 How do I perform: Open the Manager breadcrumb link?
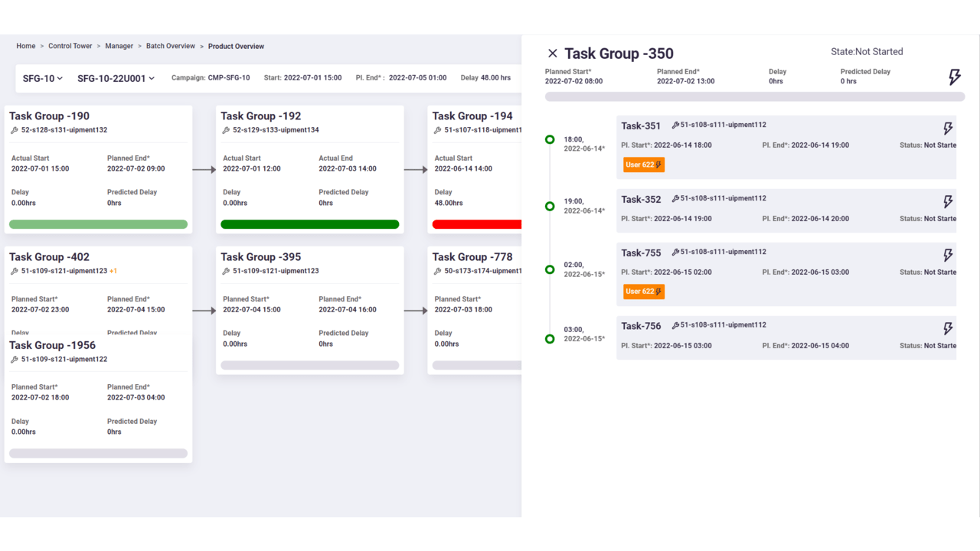tap(119, 46)
